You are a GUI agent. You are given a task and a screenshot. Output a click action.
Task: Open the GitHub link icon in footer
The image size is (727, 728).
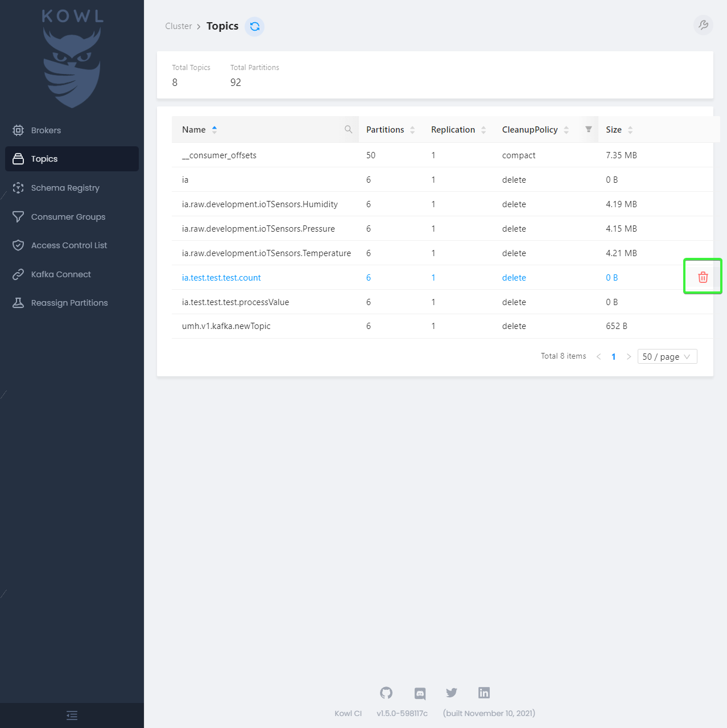point(386,693)
